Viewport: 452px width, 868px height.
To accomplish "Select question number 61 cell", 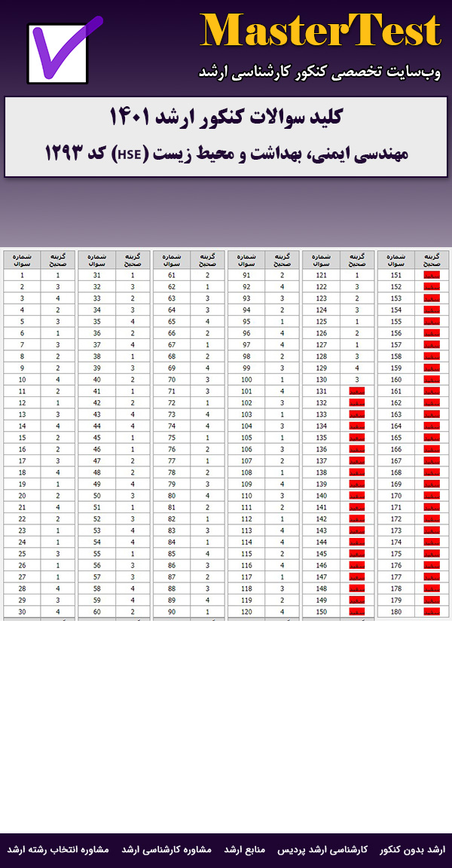I will pyautogui.click(x=171, y=275).
